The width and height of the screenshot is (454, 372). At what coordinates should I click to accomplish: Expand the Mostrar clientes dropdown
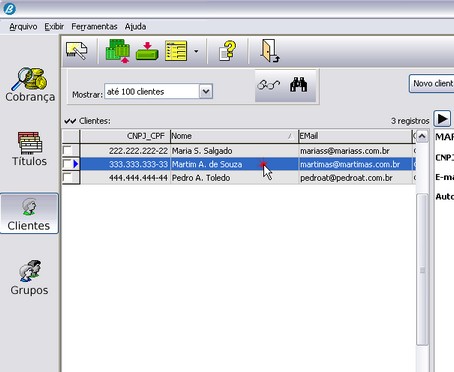(206, 91)
